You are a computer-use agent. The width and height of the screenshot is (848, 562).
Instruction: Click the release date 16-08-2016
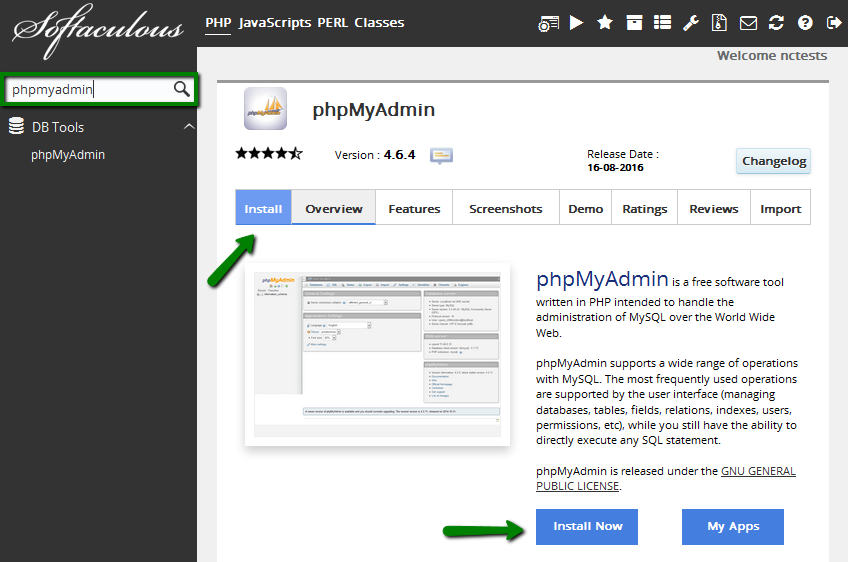pos(615,167)
